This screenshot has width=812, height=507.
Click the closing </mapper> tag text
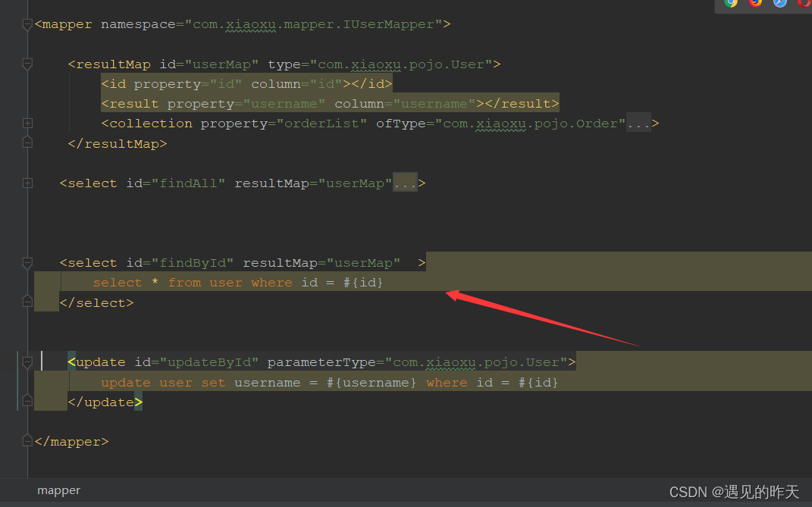[x=71, y=442]
